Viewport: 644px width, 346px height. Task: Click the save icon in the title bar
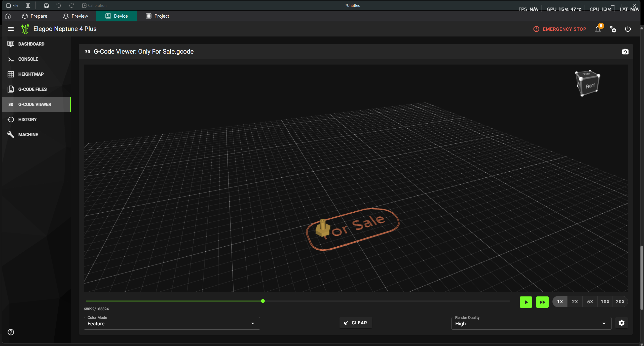click(46, 6)
